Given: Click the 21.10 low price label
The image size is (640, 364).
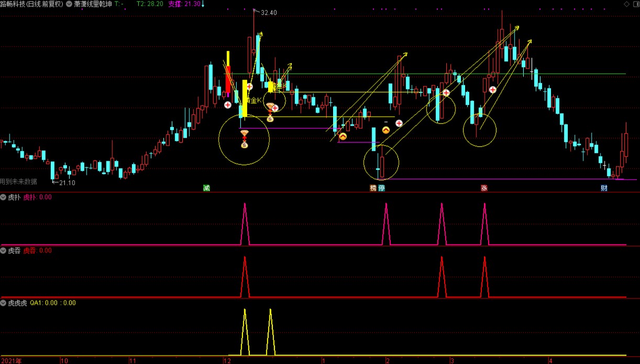Looking at the screenshot, I should click(x=67, y=183).
